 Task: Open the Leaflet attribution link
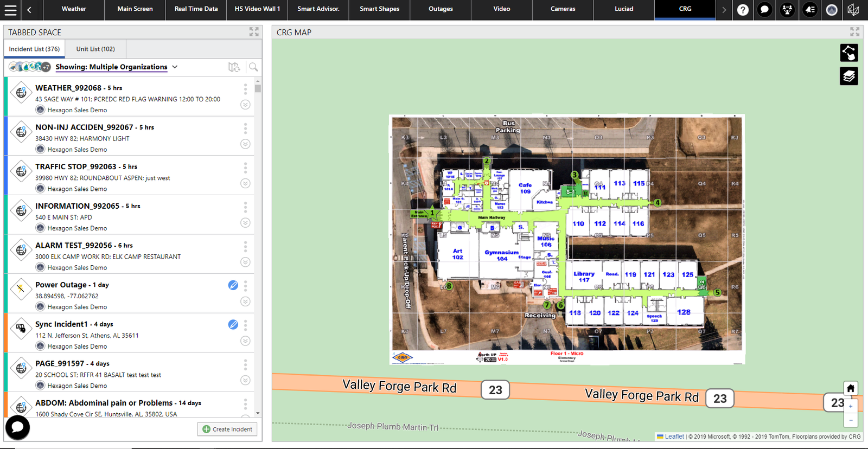tap(674, 437)
